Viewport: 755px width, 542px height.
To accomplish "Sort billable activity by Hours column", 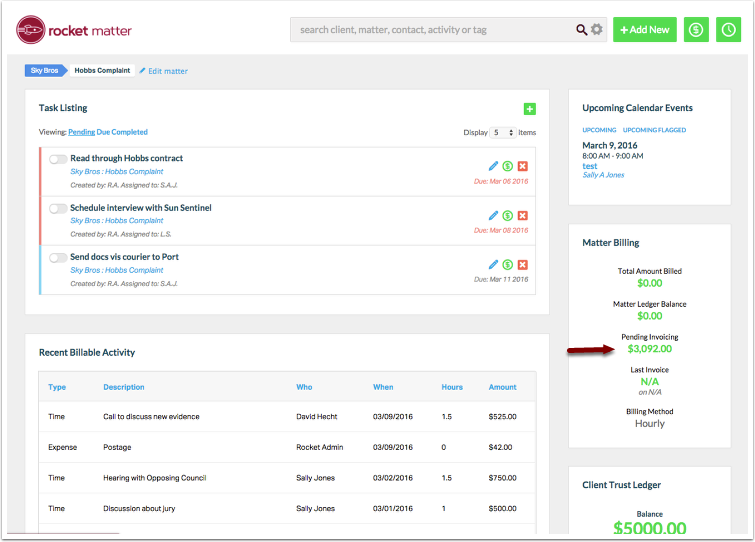I will (x=452, y=387).
